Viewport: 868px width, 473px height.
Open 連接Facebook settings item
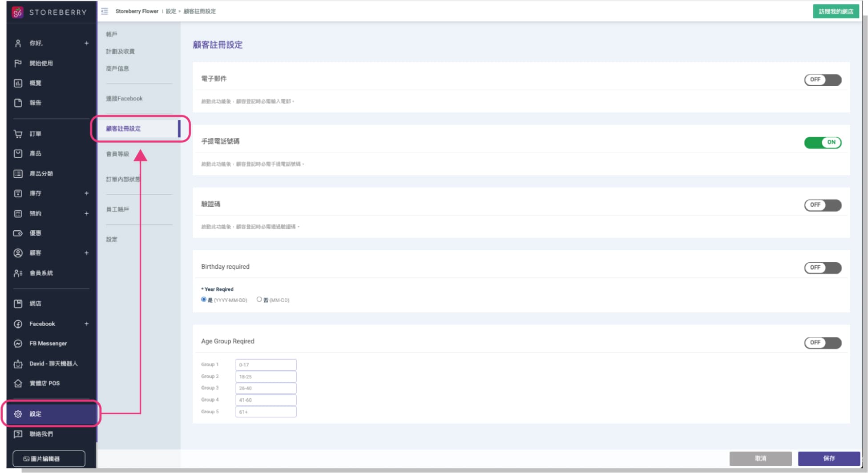[x=124, y=99]
